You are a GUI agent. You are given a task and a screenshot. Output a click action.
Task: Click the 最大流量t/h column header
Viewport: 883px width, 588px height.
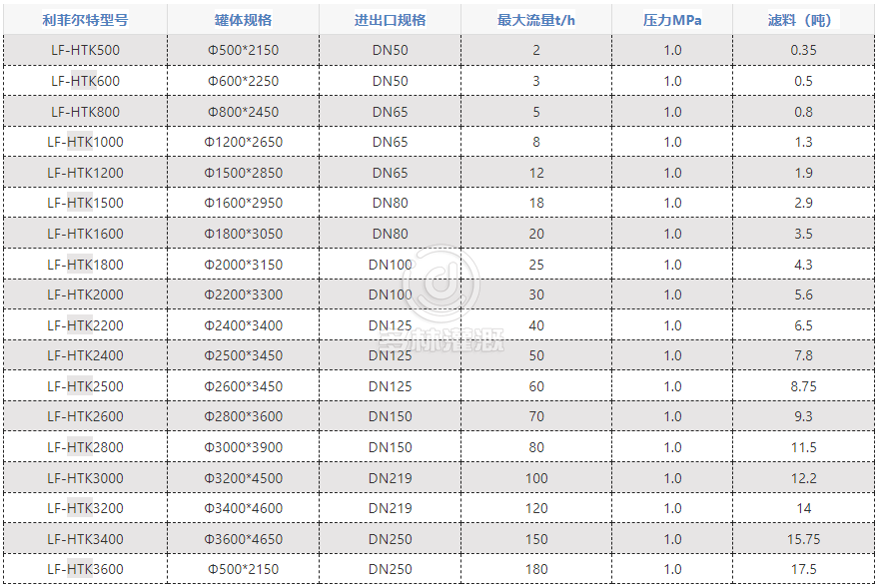[535, 20]
